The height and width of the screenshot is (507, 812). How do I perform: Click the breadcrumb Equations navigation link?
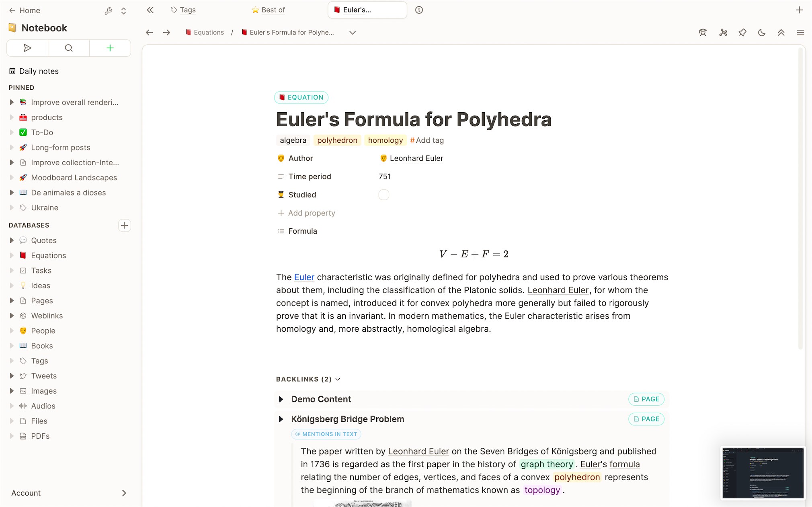coord(208,32)
